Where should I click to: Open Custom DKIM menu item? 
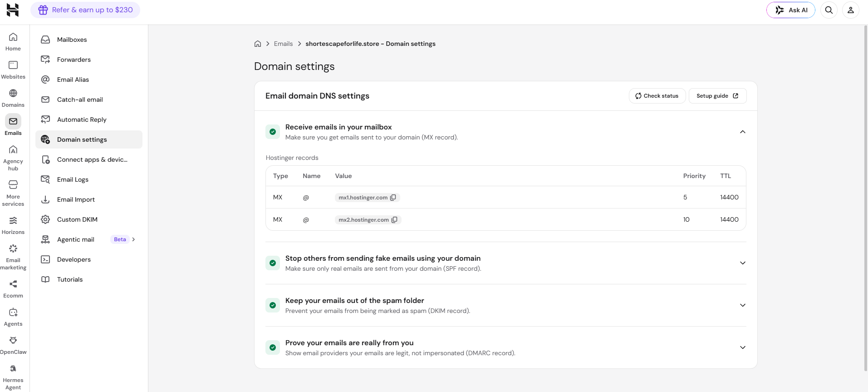89,219
